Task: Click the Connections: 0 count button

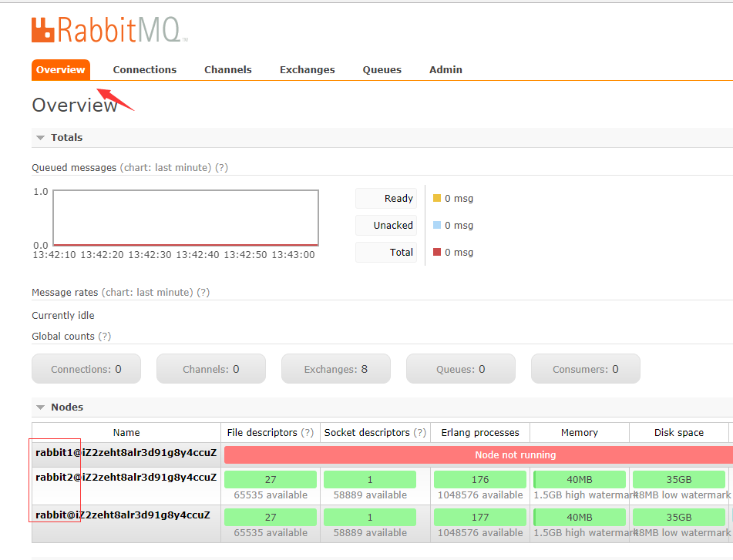Action: pos(86,369)
